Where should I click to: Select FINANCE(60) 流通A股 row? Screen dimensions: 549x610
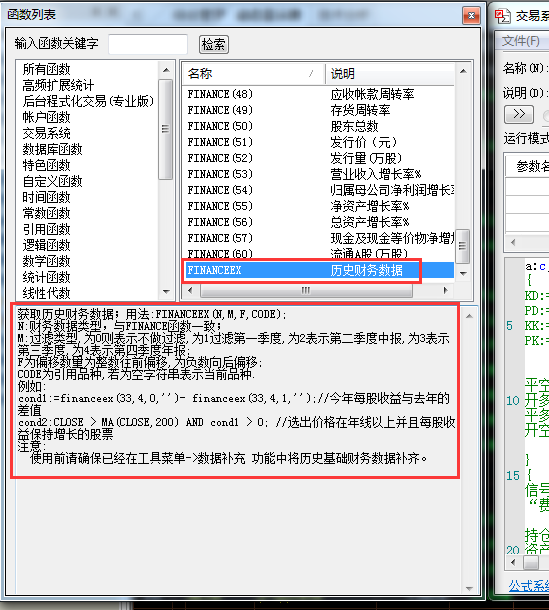(318, 254)
